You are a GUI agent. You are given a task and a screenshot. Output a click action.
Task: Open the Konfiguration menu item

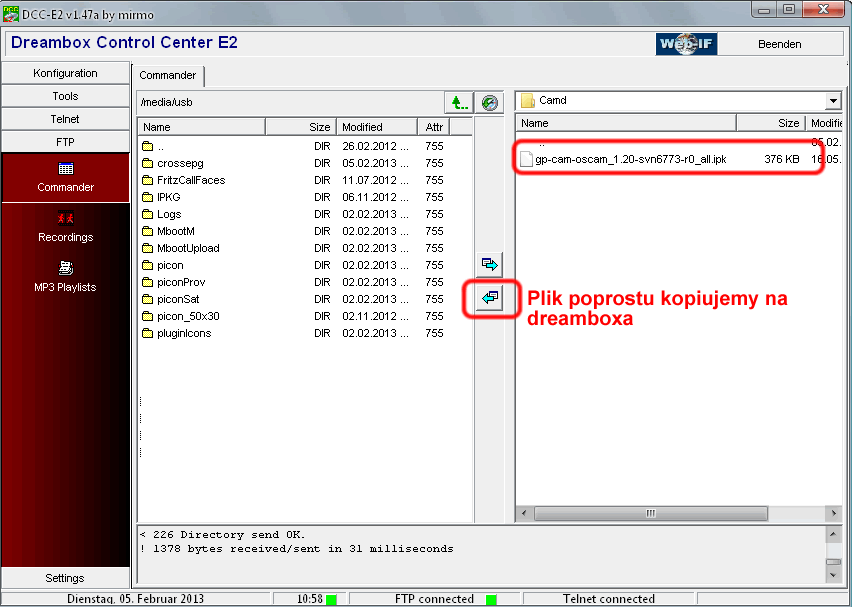tap(66, 73)
